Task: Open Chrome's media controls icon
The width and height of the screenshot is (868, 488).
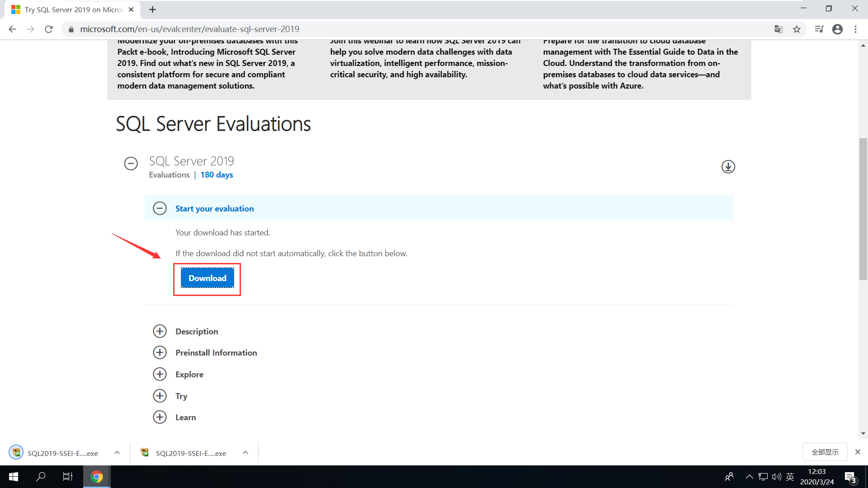Action: click(x=819, y=28)
